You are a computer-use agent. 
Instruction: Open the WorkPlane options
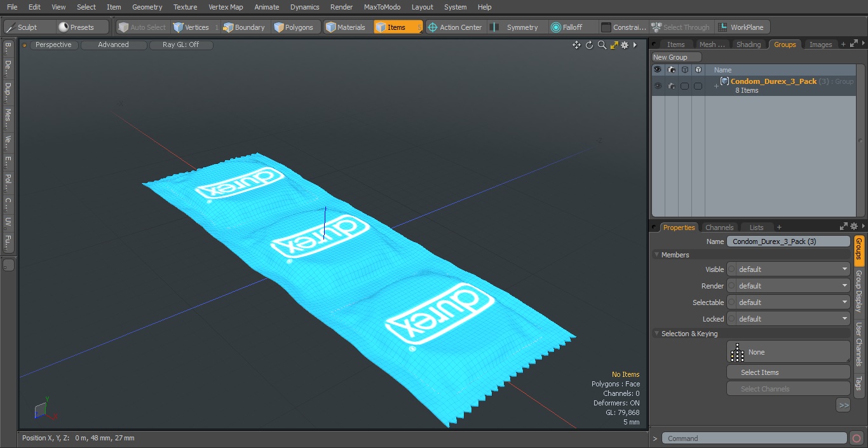tap(741, 27)
